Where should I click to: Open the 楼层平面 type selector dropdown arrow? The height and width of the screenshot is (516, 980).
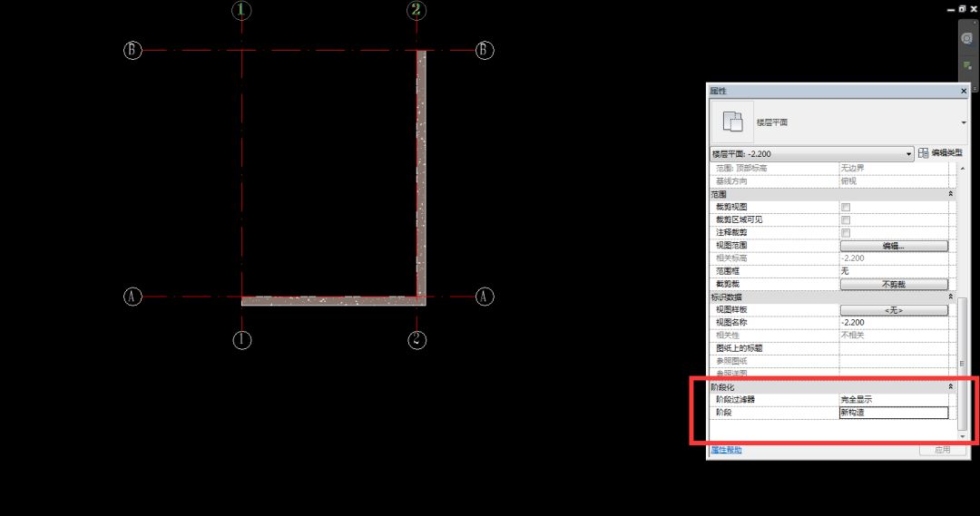click(x=963, y=122)
